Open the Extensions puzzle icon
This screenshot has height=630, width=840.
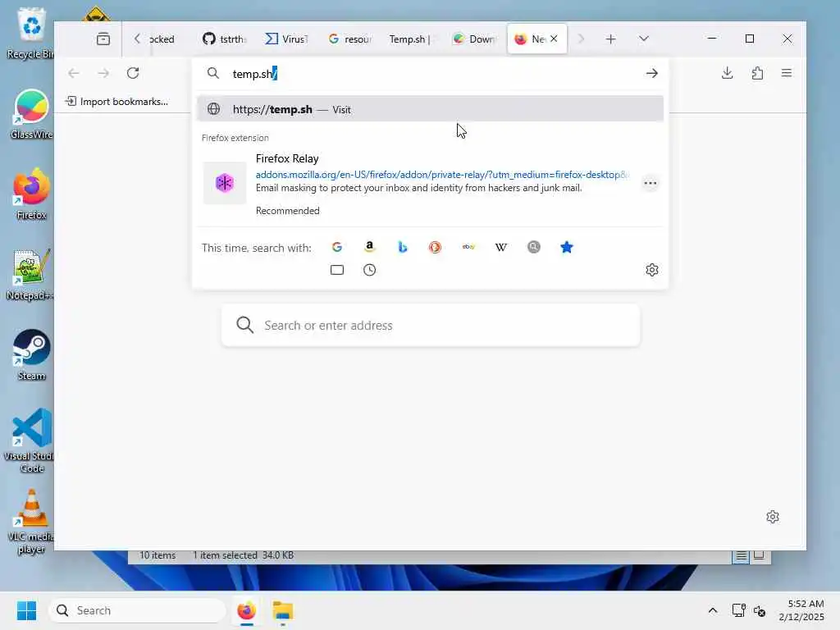[757, 73]
